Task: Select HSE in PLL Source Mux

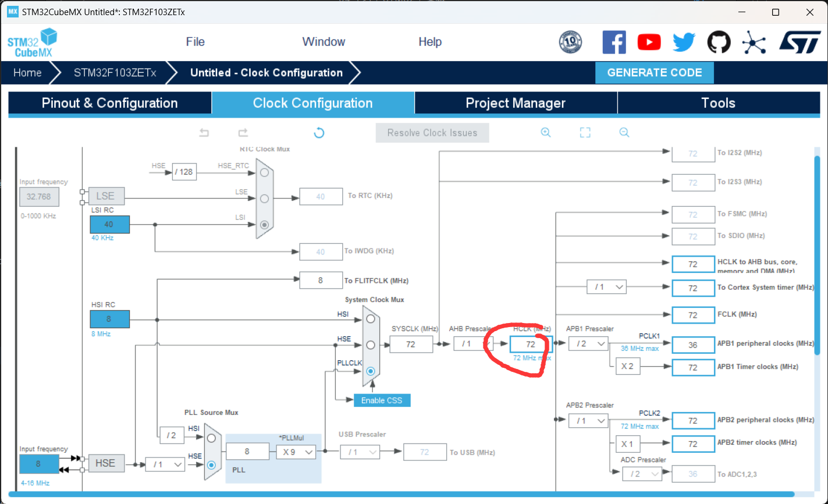Action: coord(211,464)
